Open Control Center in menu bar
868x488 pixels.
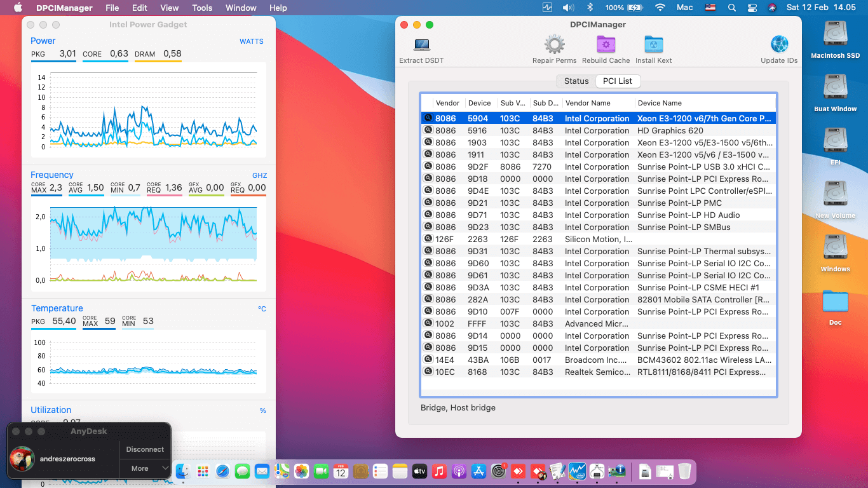click(752, 8)
